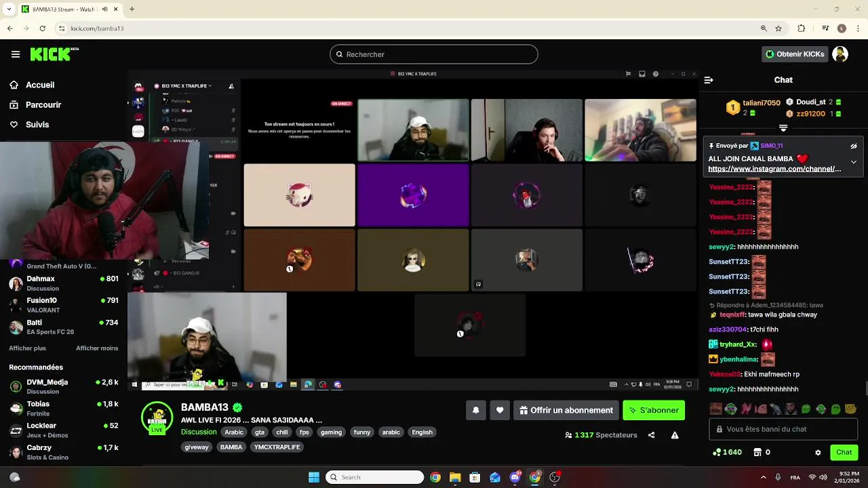The image size is (868, 488).
Task: Open Parcourir in the sidebar
Action: 43,104
